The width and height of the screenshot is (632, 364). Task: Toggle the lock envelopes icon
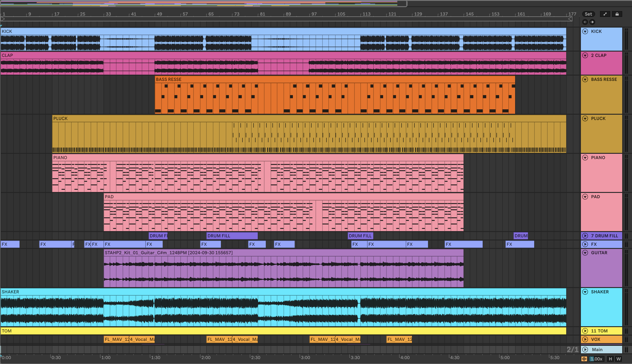617,14
